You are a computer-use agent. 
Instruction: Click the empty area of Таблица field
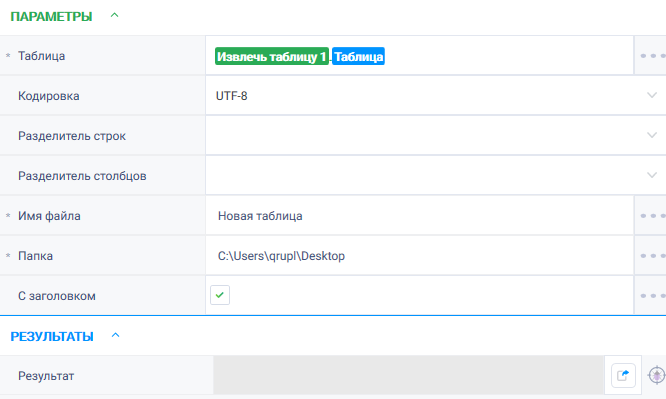click(x=508, y=56)
